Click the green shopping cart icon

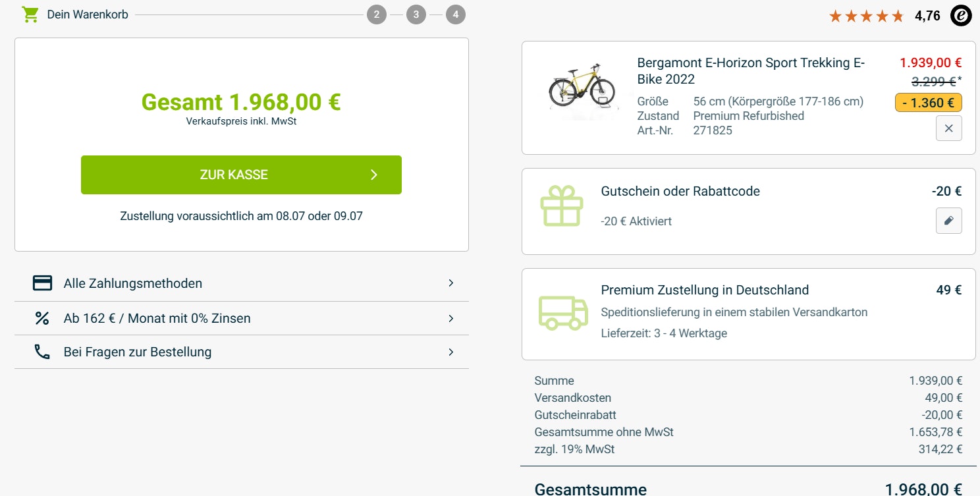[x=29, y=13]
